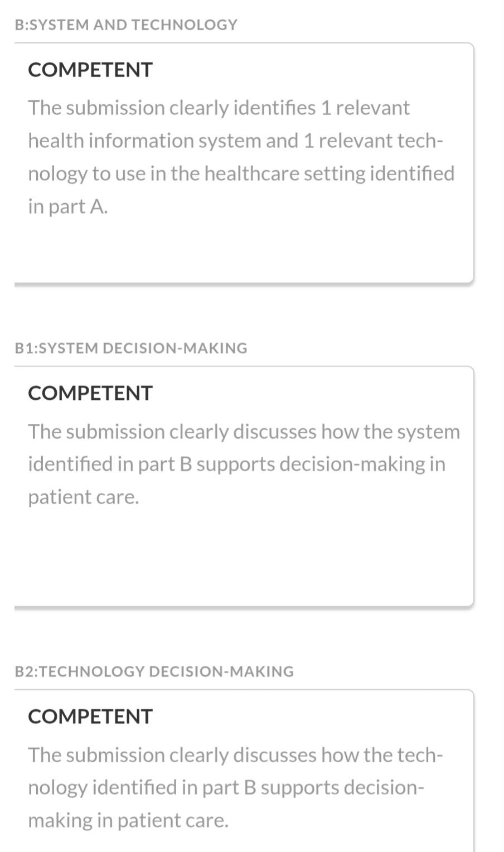The height and width of the screenshot is (852, 504).
Task: Click the COMPETENT label under B2 section
Action: coord(90,717)
